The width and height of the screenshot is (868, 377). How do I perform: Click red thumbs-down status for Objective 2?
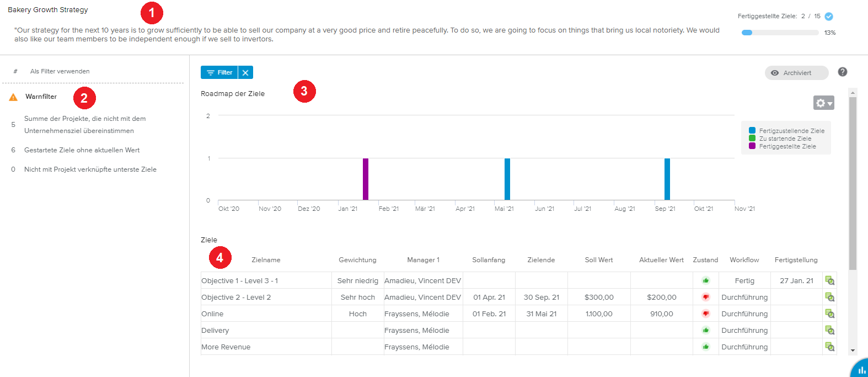tap(705, 297)
